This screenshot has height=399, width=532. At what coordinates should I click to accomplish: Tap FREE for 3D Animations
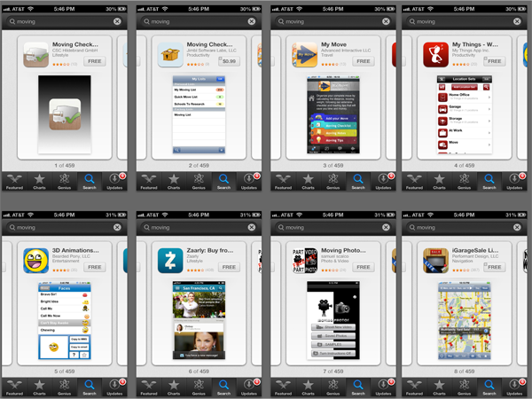pos(95,268)
